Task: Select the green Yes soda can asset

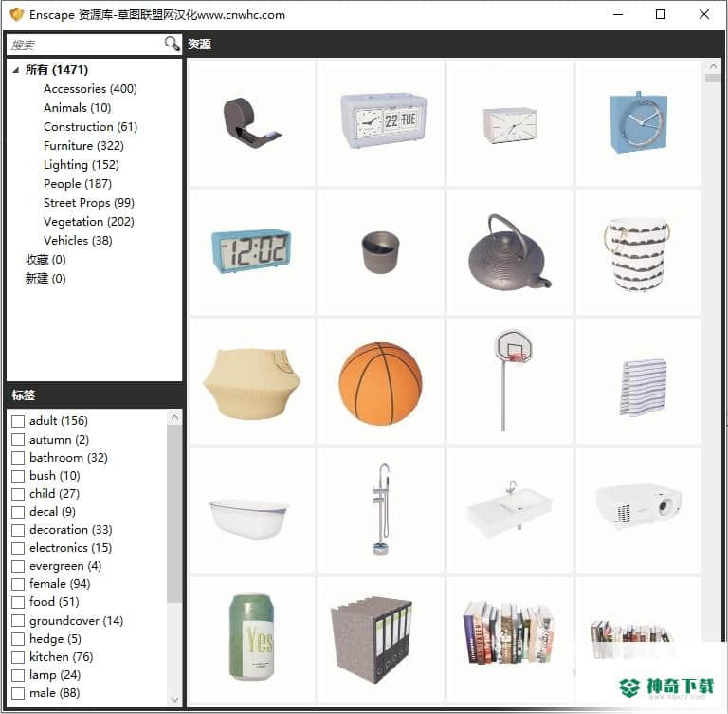Action: coord(251,639)
